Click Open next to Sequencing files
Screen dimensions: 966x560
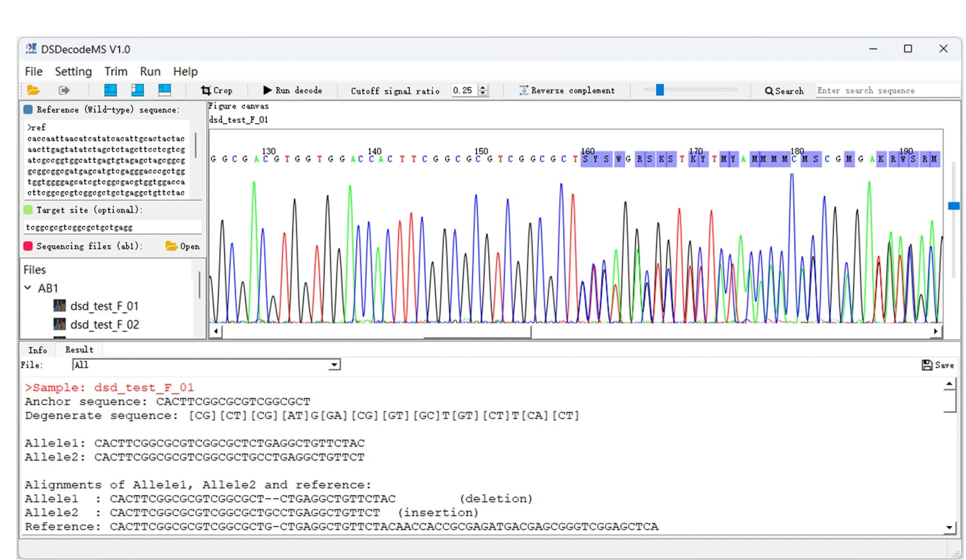[x=182, y=246]
